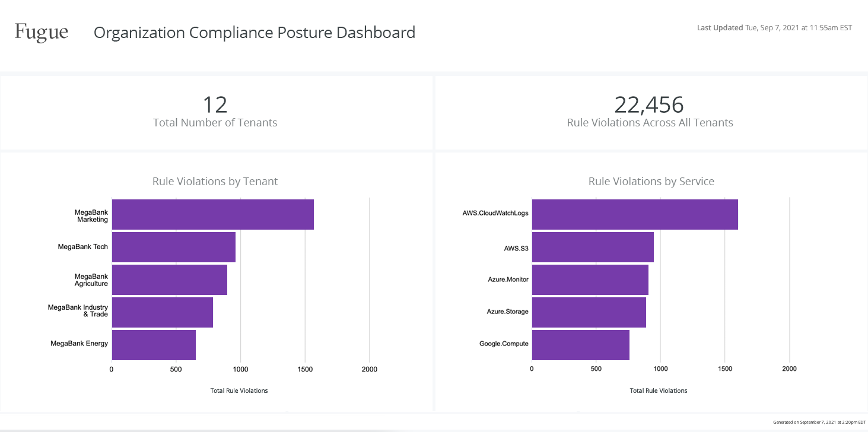868x432 pixels.
Task: Select the Azure.Monitor bar
Action: [590, 279]
